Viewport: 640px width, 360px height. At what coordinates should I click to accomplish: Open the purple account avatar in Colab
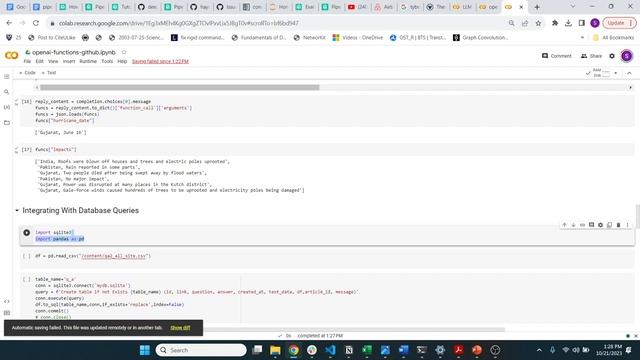(627, 56)
